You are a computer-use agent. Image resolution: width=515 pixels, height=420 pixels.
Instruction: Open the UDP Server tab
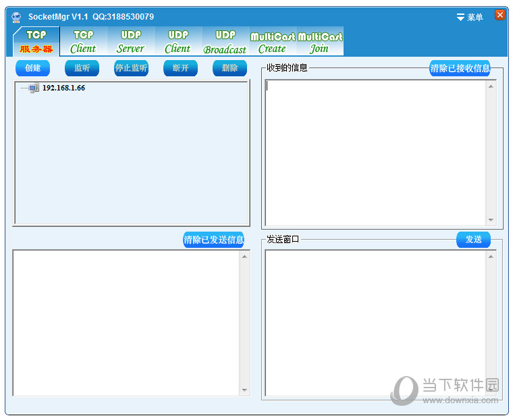pos(131,41)
